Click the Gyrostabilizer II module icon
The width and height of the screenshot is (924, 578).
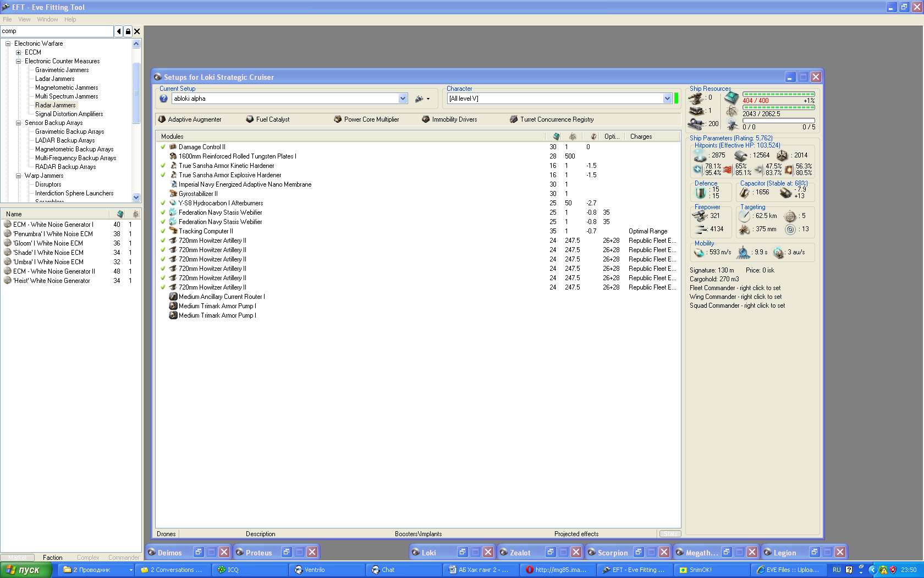tap(173, 194)
